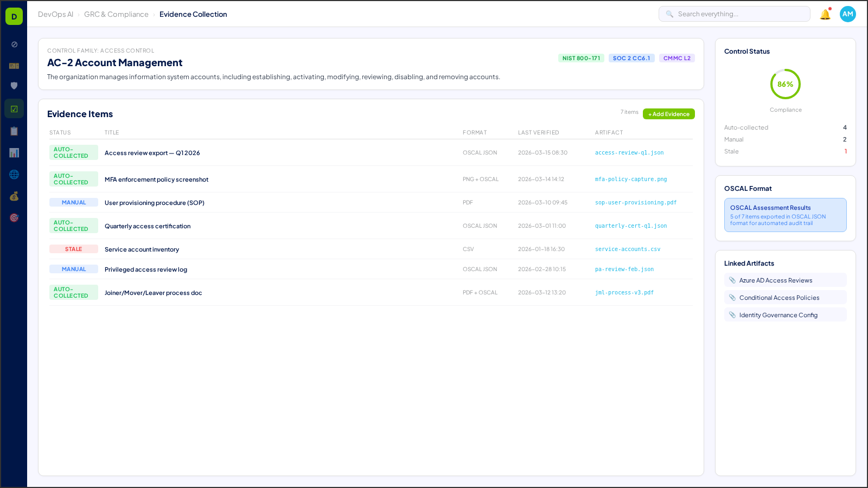Expand the Azure AD Access Reviews linked artifact

(785, 280)
